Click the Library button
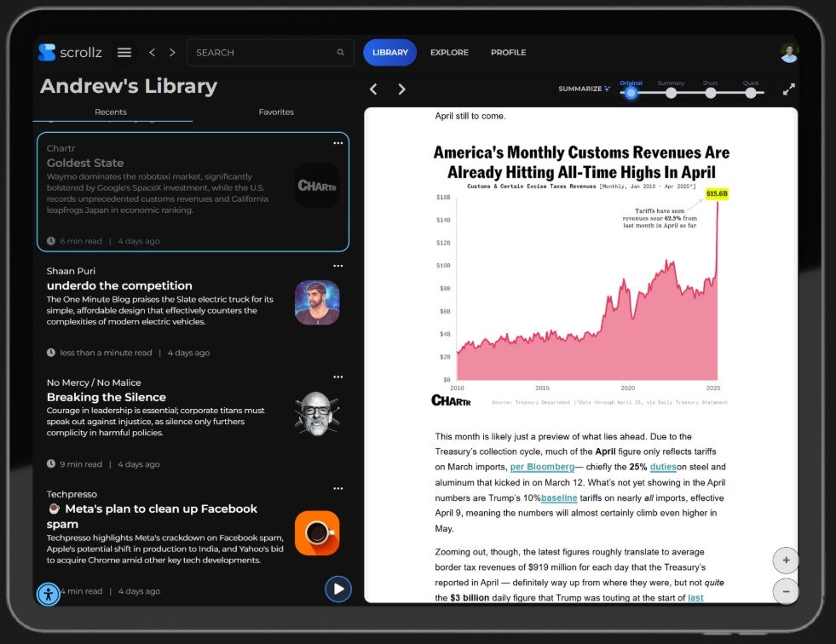The image size is (836, 644). [390, 53]
